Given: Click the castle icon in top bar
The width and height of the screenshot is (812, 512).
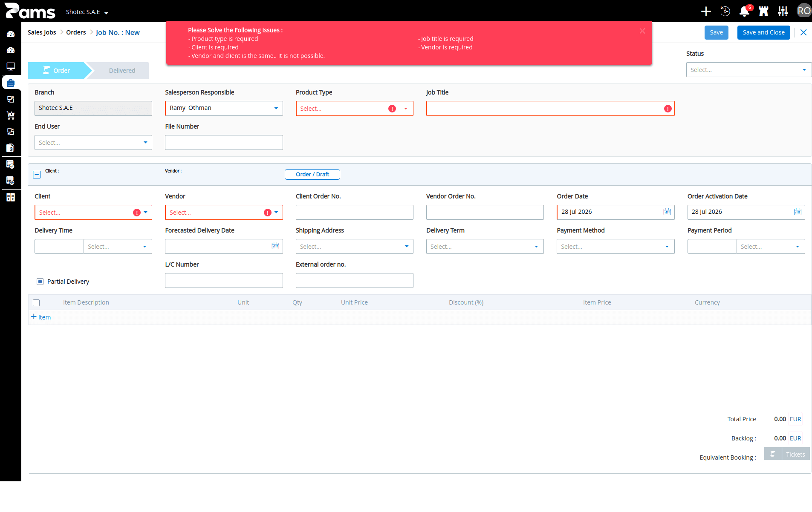Looking at the screenshot, I should click(763, 12).
